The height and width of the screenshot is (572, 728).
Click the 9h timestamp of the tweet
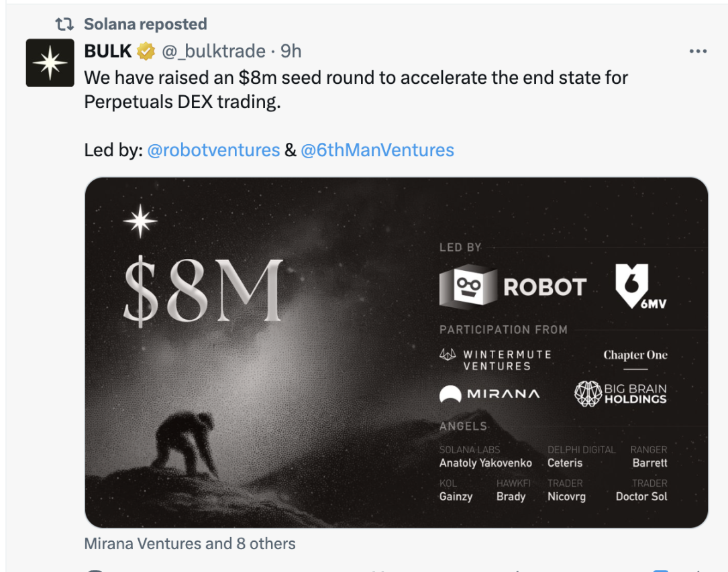291,51
